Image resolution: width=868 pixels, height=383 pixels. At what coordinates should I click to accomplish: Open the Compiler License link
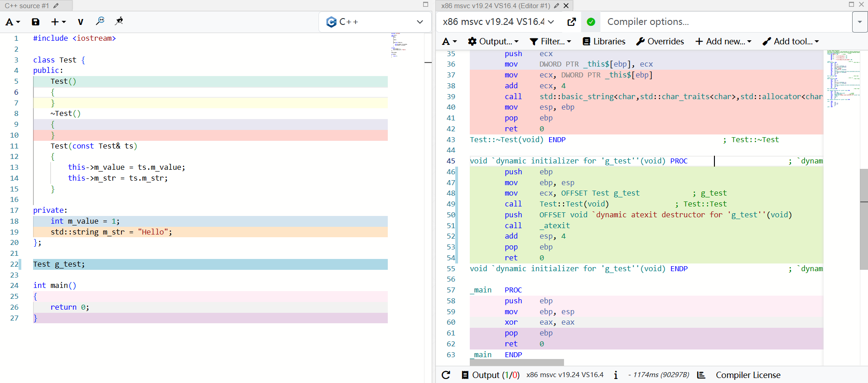point(748,375)
